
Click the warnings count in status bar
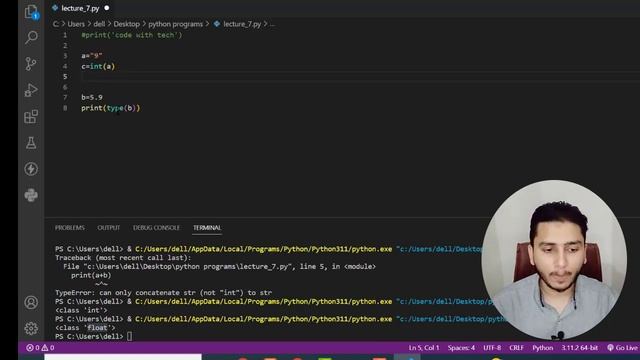tap(48, 348)
